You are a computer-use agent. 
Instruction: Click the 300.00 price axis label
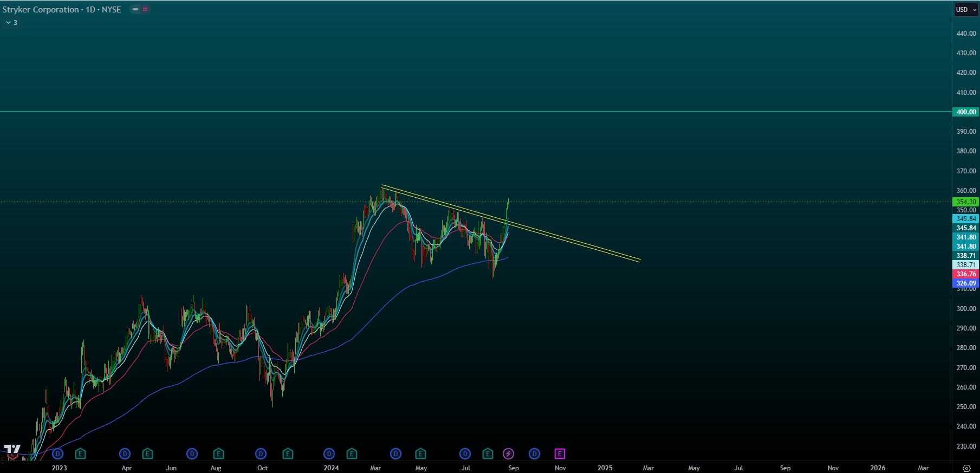(x=966, y=308)
